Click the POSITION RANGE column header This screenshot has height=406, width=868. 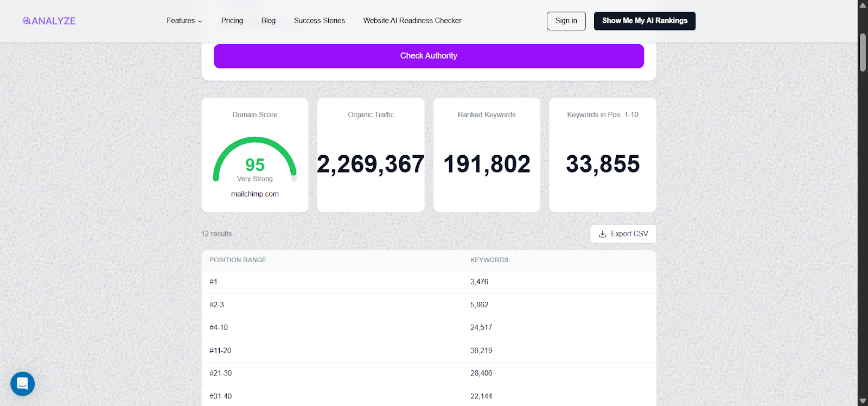[238, 260]
